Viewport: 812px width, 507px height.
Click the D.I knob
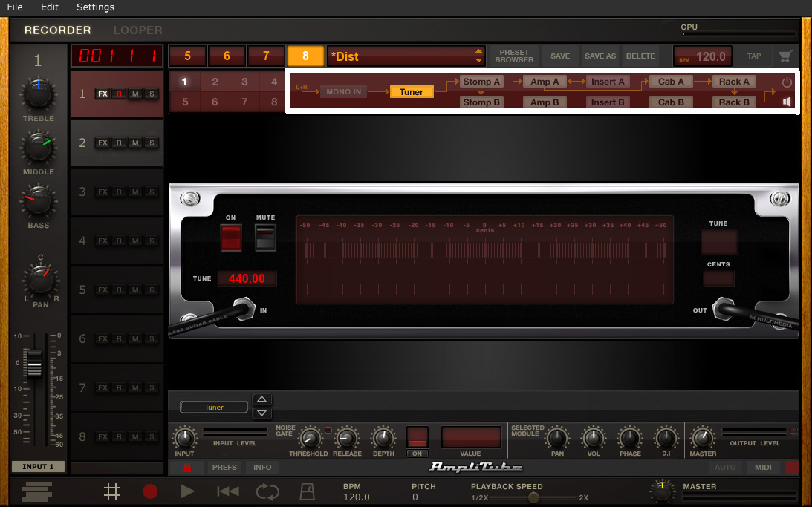coord(666,438)
